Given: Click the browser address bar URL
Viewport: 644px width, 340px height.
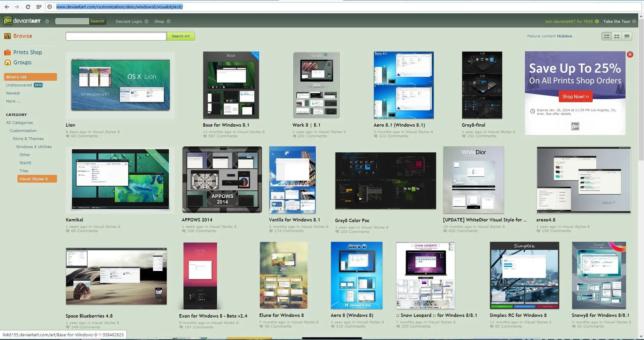Looking at the screenshot, I should pyautogui.click(x=119, y=7).
